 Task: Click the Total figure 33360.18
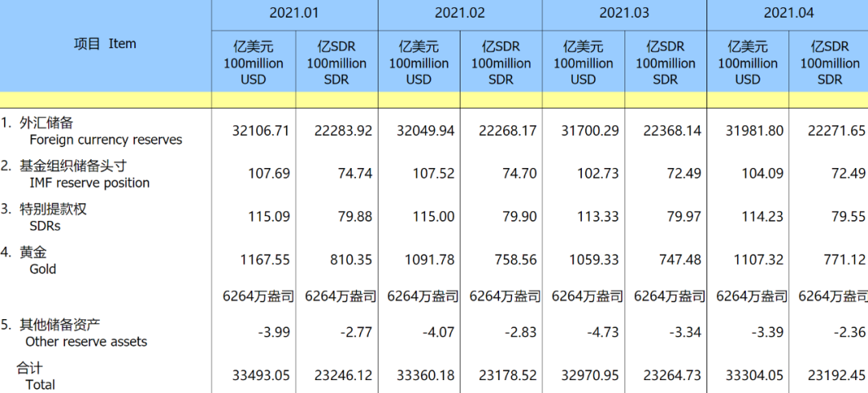click(425, 376)
